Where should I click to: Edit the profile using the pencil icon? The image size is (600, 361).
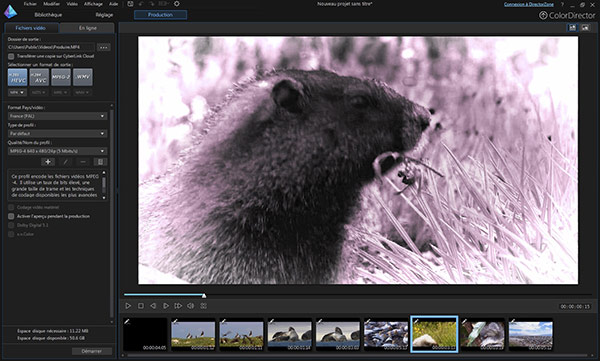click(65, 162)
